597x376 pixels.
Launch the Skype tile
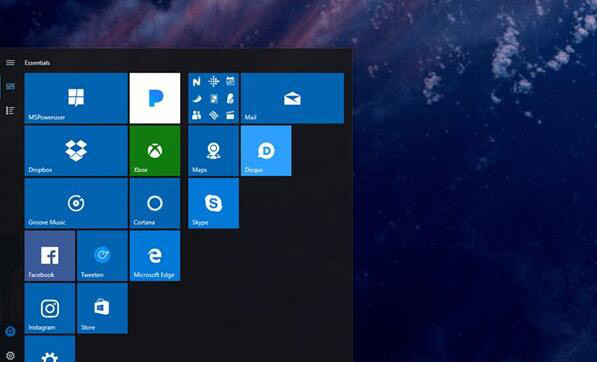[214, 203]
